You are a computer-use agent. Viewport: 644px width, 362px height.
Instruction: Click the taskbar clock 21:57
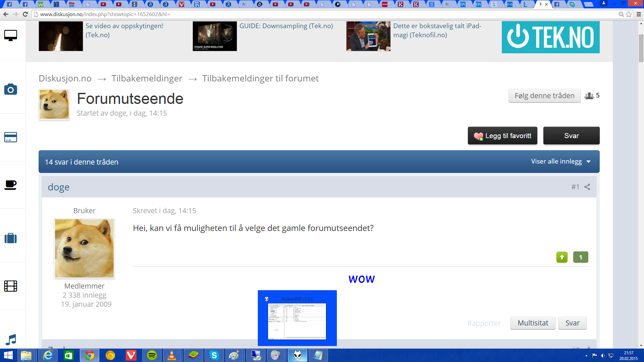629,353
